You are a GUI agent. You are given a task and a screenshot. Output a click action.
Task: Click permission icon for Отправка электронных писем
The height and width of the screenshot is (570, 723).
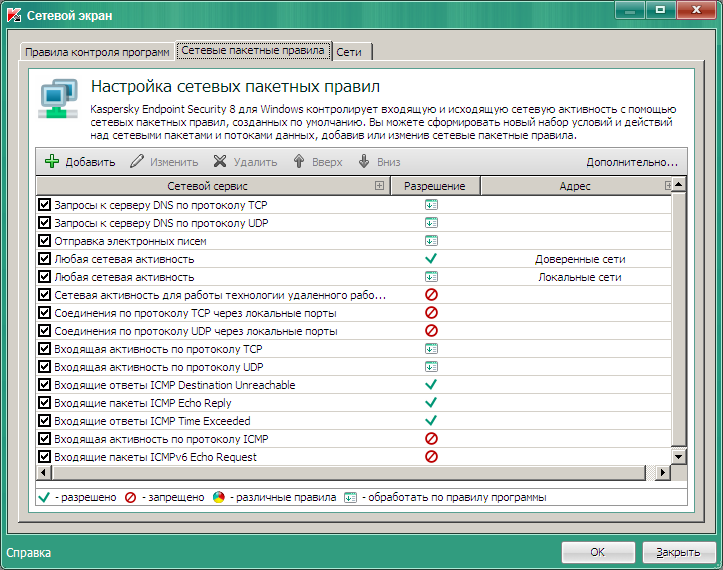431,241
